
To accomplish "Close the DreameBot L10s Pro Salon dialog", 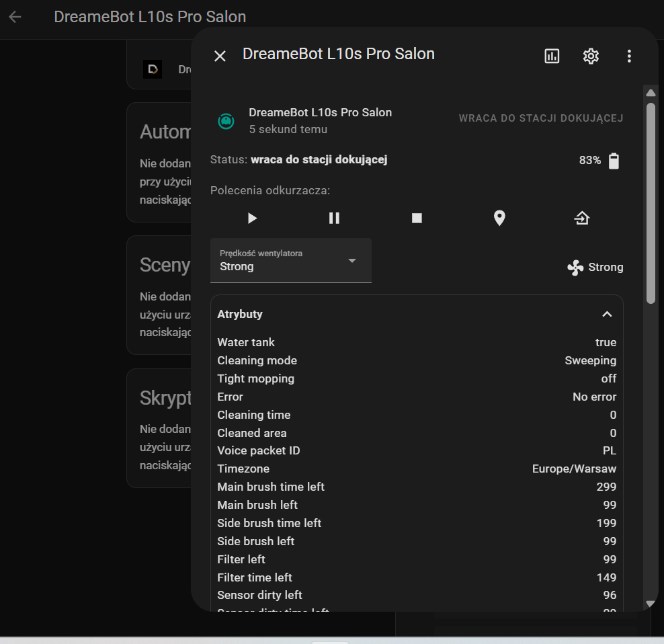I will tap(220, 56).
